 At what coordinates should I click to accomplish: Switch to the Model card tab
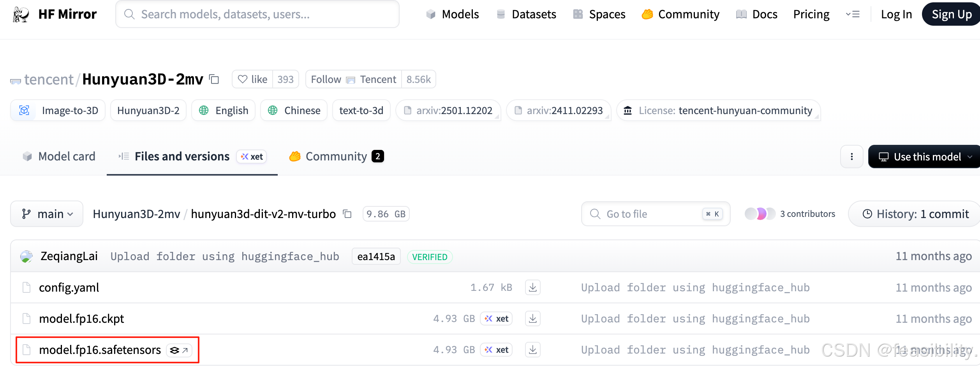point(59,157)
